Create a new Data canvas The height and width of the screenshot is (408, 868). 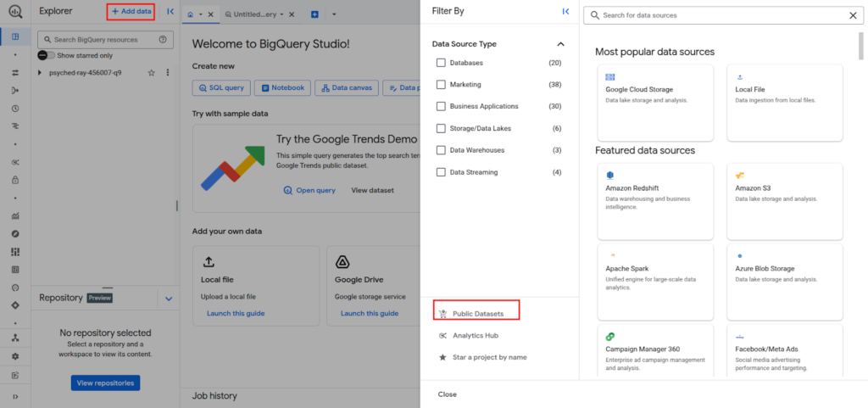tap(347, 87)
